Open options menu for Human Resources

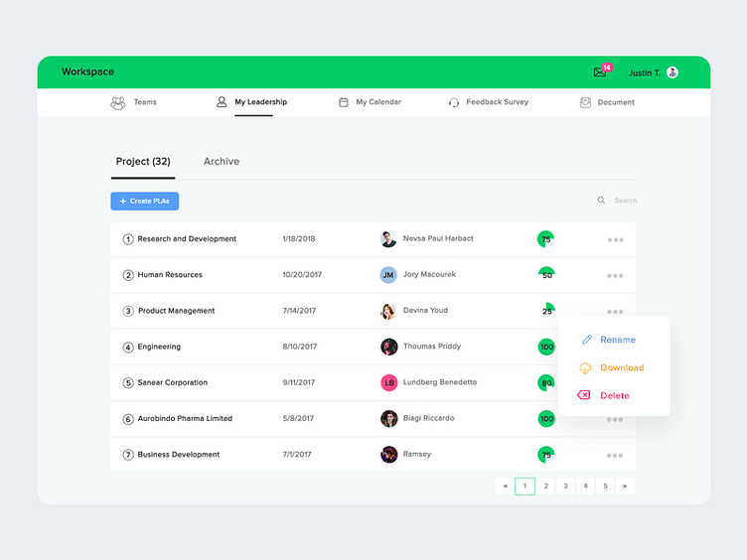coord(615,276)
